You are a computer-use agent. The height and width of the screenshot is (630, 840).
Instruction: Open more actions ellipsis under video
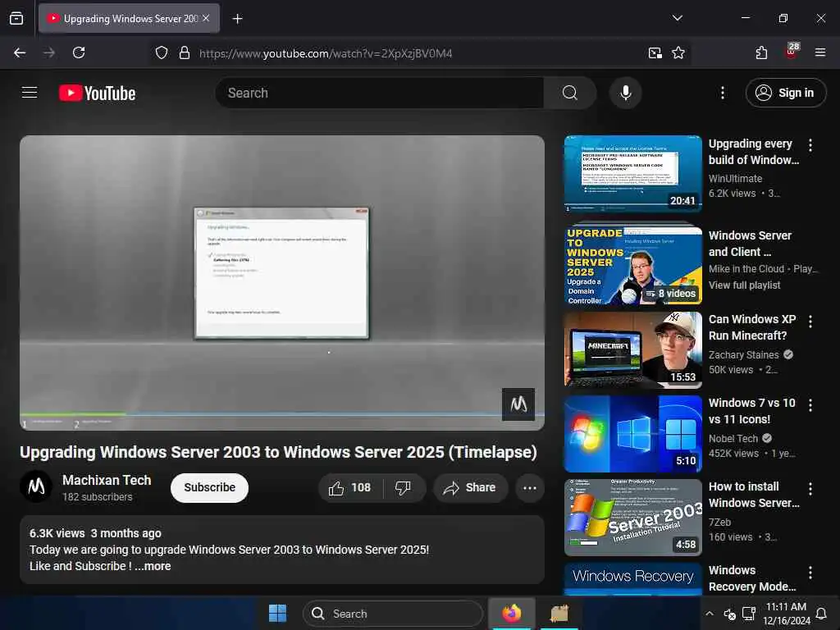click(530, 487)
